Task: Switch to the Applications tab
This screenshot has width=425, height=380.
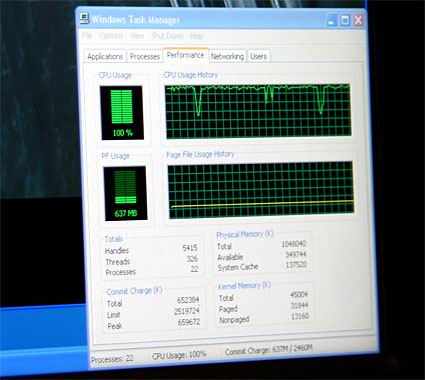Action: 105,56
